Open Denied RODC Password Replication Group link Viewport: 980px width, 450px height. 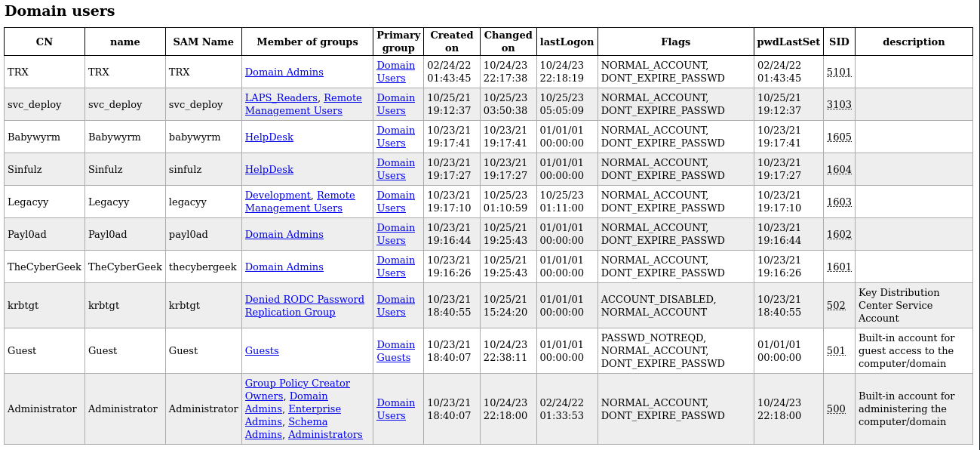304,306
